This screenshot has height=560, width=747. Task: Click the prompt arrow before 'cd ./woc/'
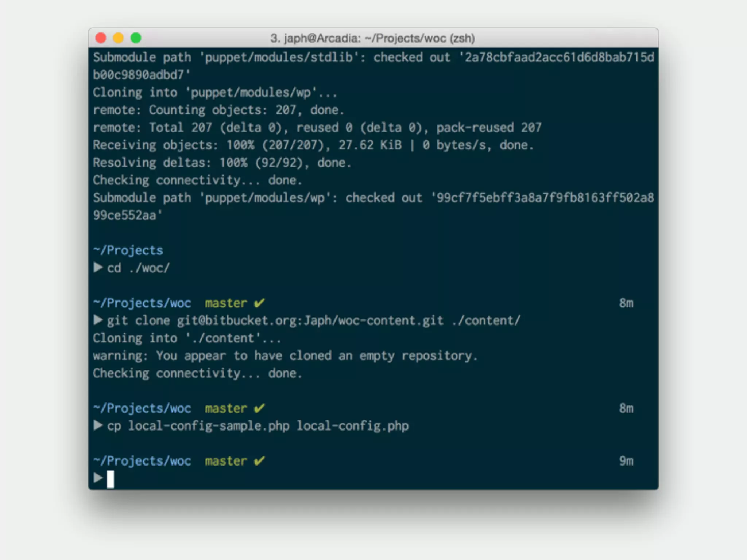(98, 268)
